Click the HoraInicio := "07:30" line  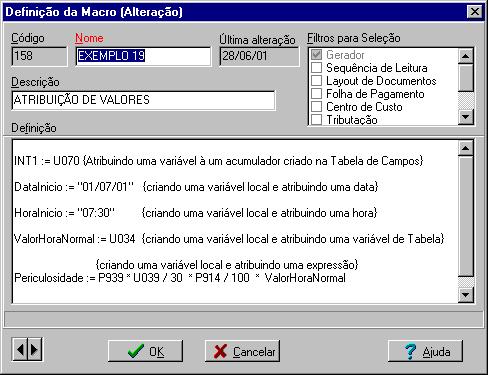pyautogui.click(x=195, y=213)
